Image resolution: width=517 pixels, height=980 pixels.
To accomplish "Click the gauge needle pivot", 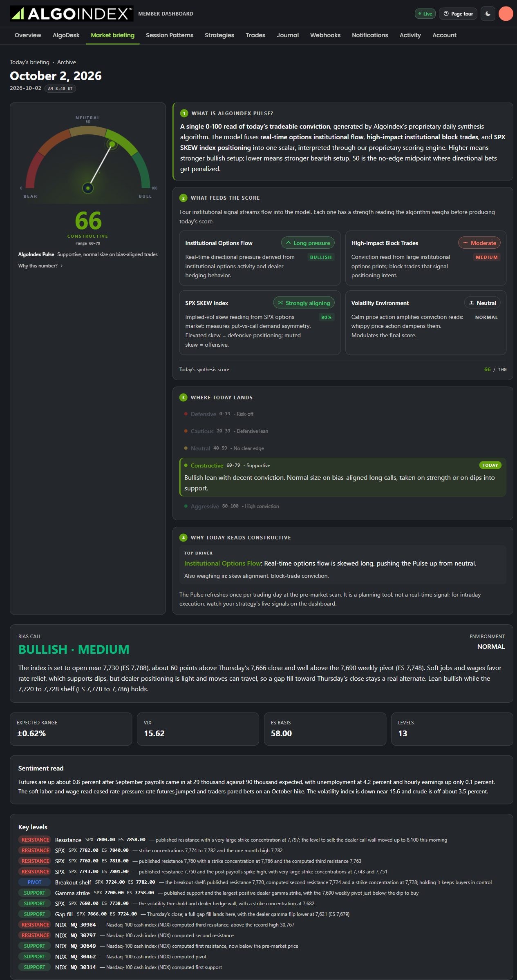I will tap(88, 188).
